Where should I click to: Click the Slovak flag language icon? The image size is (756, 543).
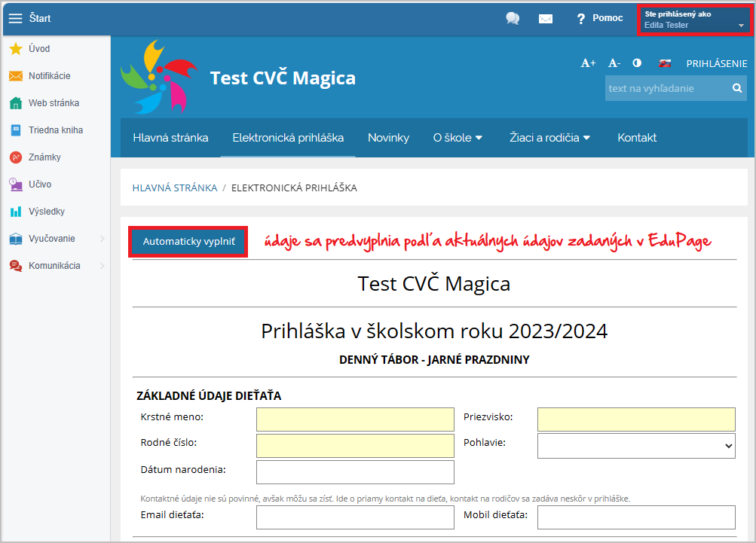tap(665, 63)
